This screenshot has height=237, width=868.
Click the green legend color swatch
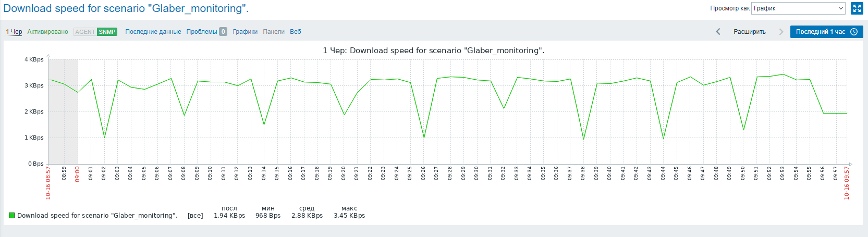point(11,215)
